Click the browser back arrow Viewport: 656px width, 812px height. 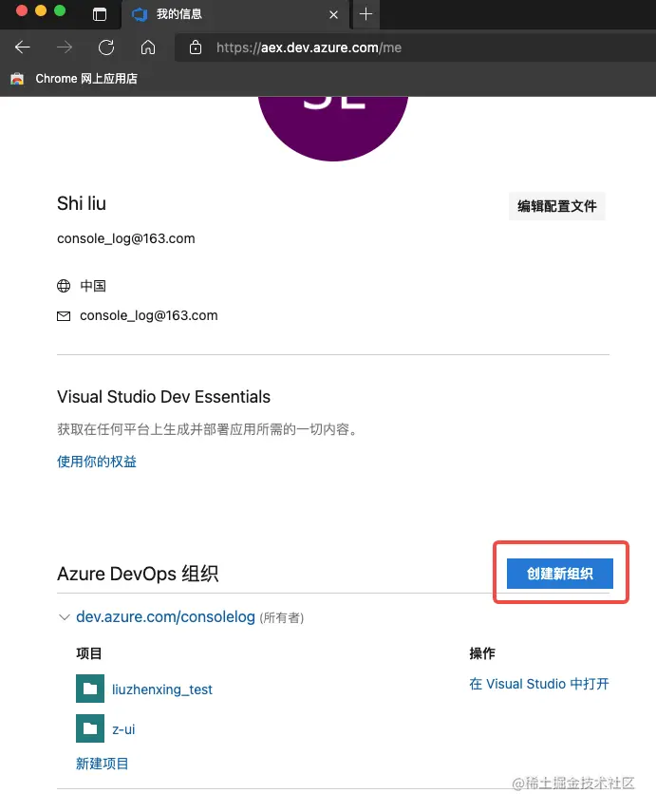click(22, 47)
